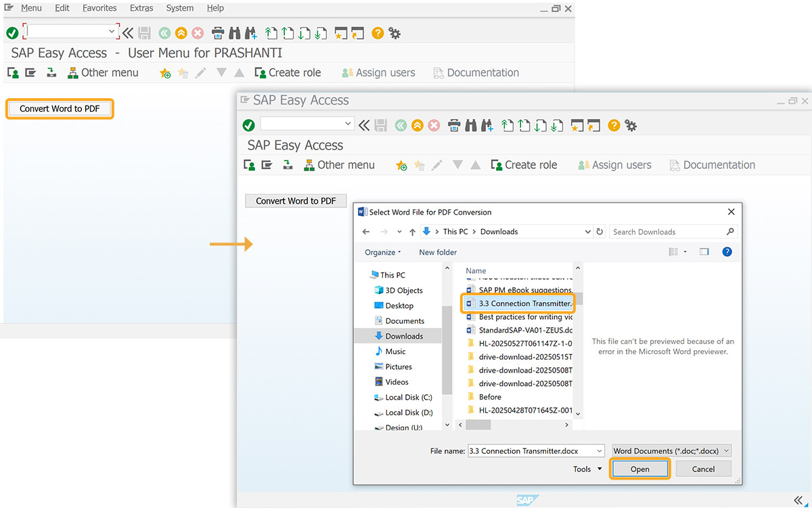Open command field dropdown in back SAP window
Image resolution: width=812 pixels, height=508 pixels.
tap(112, 32)
